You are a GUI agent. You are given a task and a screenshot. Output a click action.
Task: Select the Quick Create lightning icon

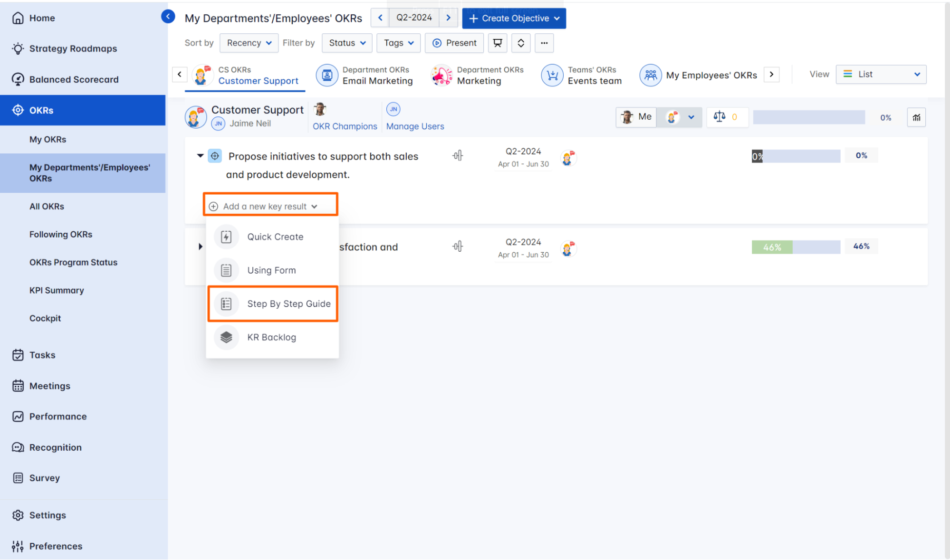pyautogui.click(x=226, y=237)
